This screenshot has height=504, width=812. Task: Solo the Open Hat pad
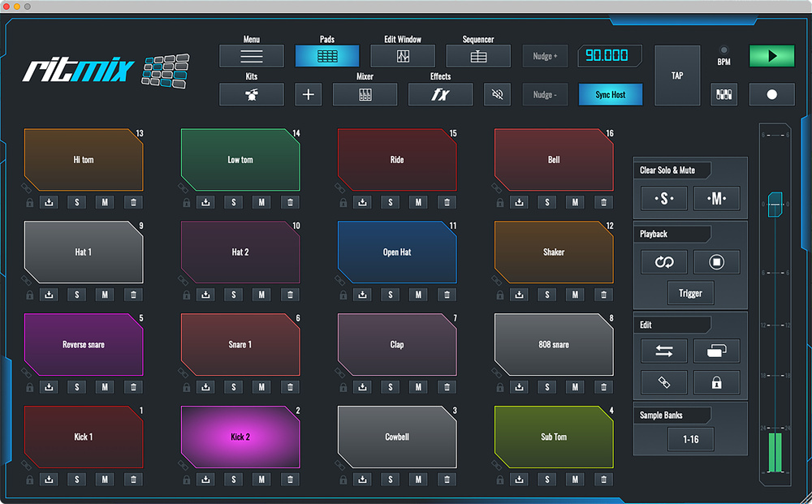point(391,295)
